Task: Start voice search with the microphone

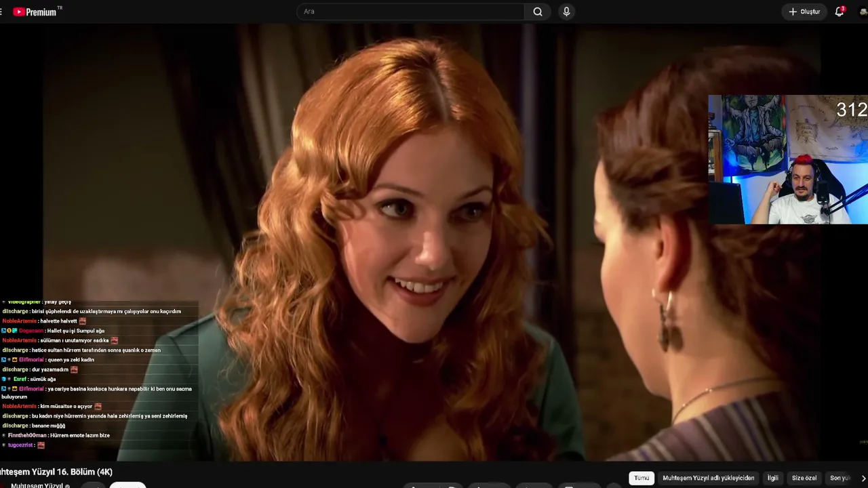Action: pos(566,12)
